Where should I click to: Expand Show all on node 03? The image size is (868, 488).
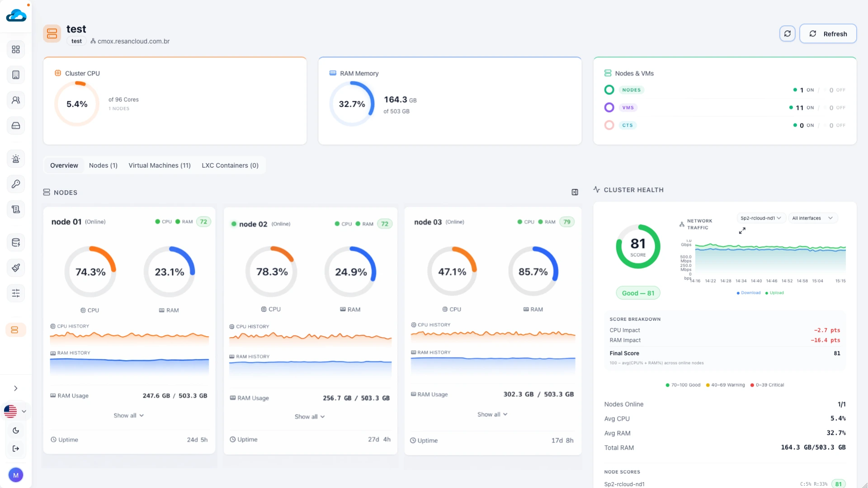coord(492,414)
